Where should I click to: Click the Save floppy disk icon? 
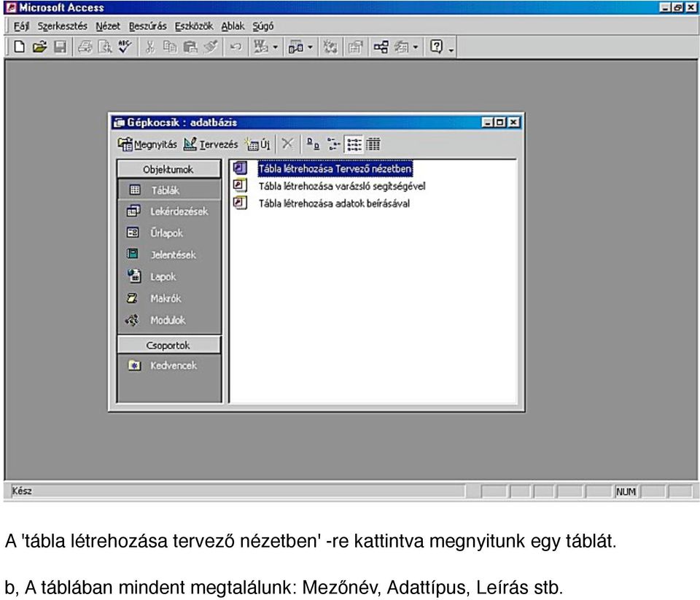[60, 47]
